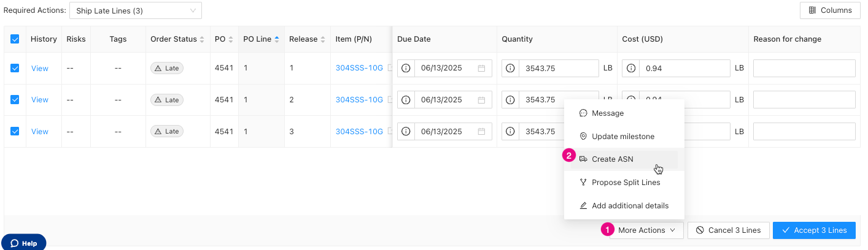Edit Cost 0.94 field in Release 1 row
Screen dimensions: 868x250
pos(684,69)
